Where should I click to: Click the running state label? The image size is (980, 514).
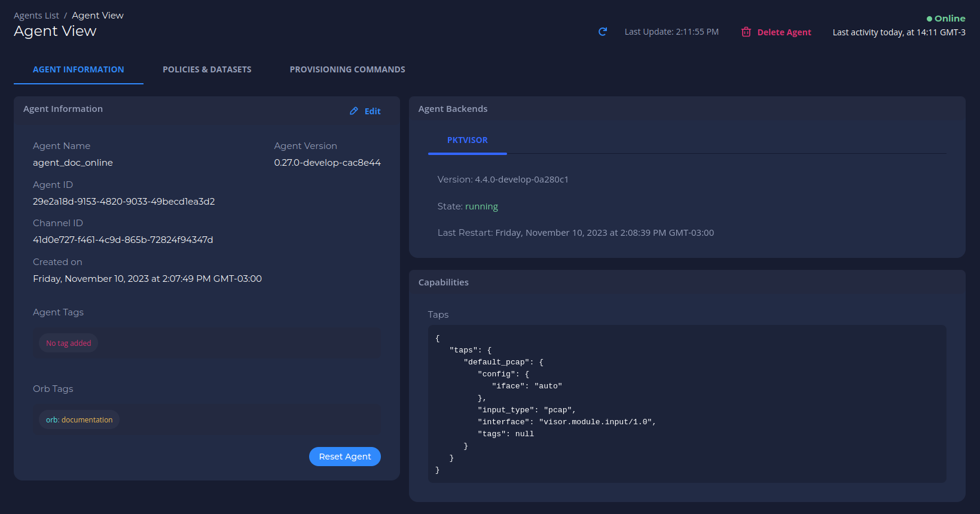tap(481, 206)
